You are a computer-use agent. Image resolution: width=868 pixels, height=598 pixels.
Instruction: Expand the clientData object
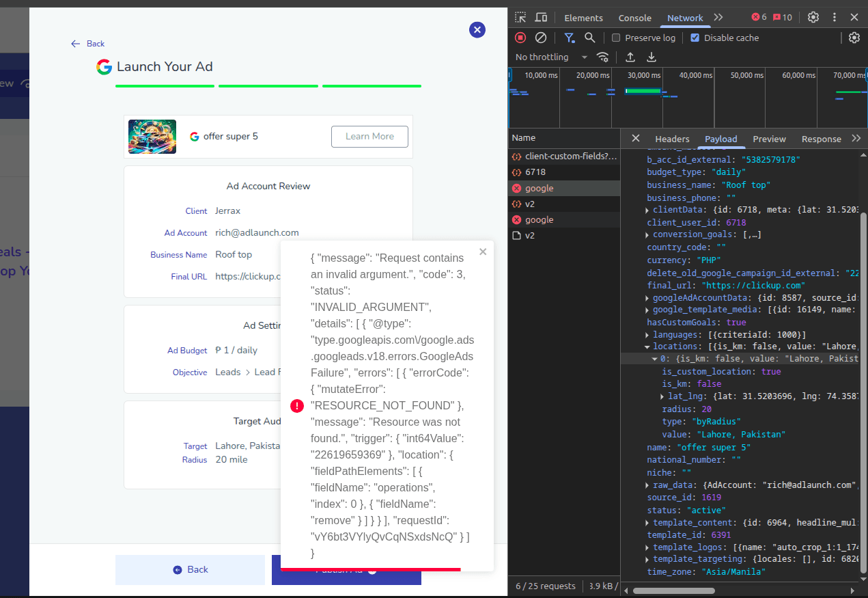tap(647, 210)
